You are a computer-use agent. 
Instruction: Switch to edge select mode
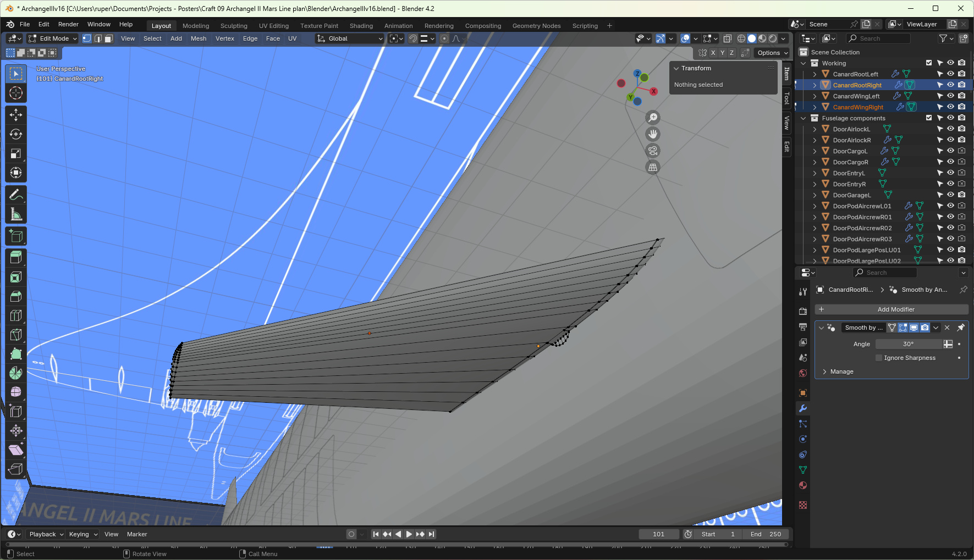point(98,38)
